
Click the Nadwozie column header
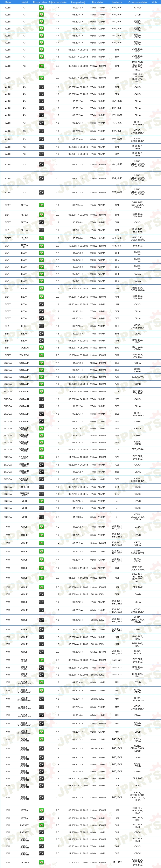[117, 2]
